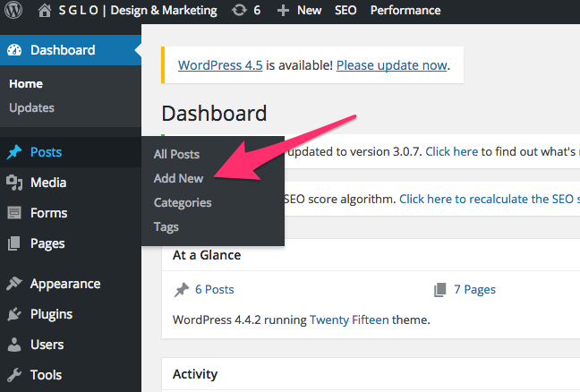Click the home icon beside site name

pyautogui.click(x=45, y=11)
